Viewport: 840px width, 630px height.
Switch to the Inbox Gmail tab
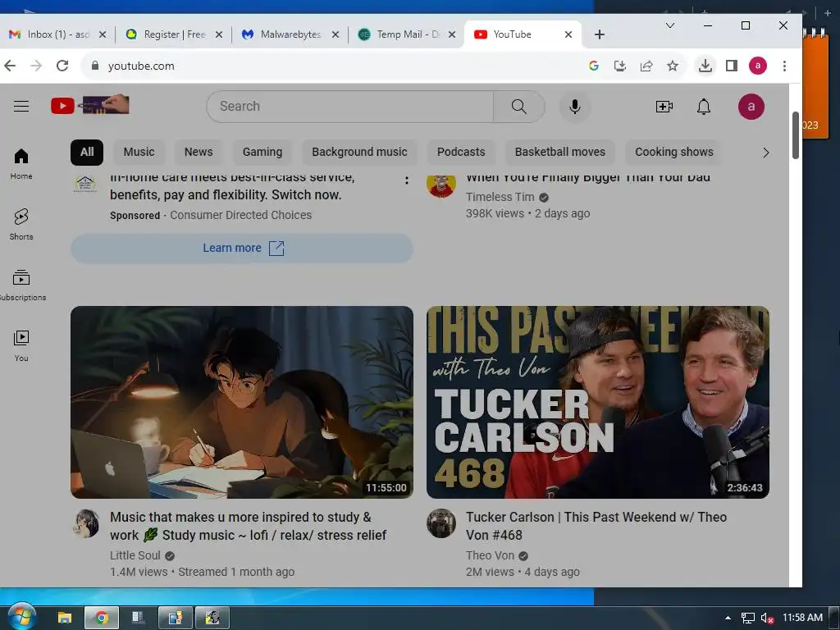point(57,34)
